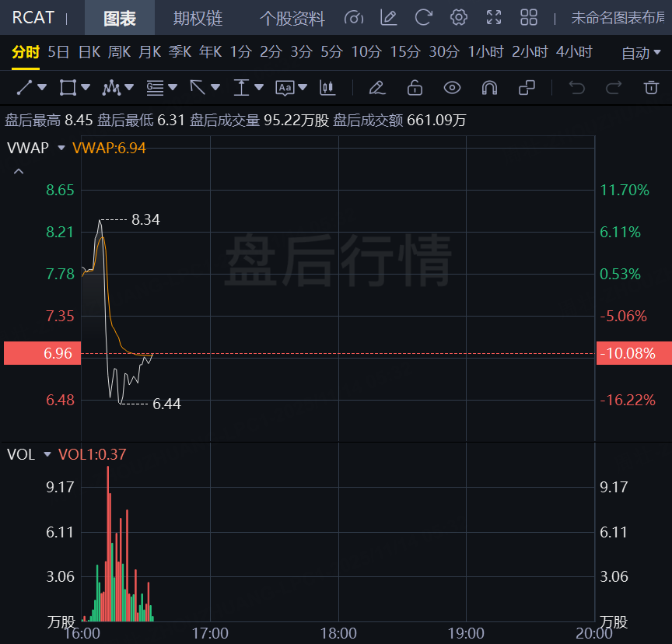Select the 日K timeframe
Viewport: 672px width, 644px height.
coord(89,52)
